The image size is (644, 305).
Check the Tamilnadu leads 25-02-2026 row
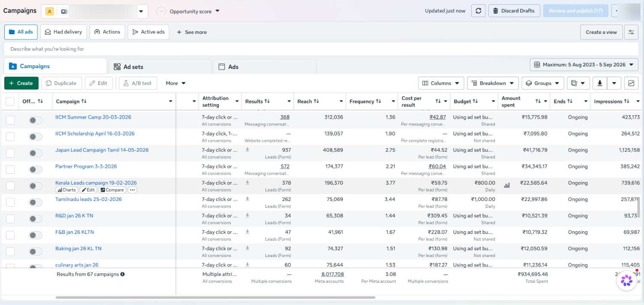coord(10,202)
